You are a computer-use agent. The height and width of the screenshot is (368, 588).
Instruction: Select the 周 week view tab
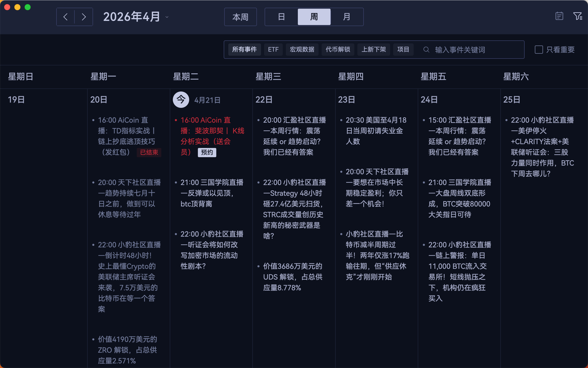[314, 17]
